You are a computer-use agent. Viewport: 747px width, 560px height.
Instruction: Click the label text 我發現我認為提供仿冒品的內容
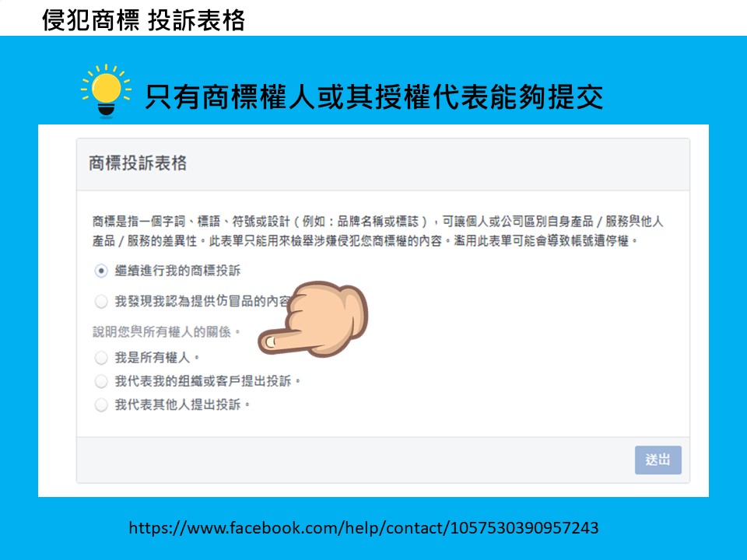click(x=202, y=302)
